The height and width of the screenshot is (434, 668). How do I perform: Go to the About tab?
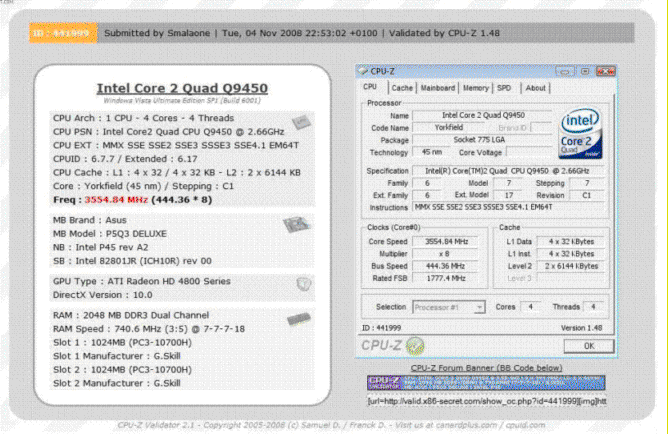tap(536, 88)
